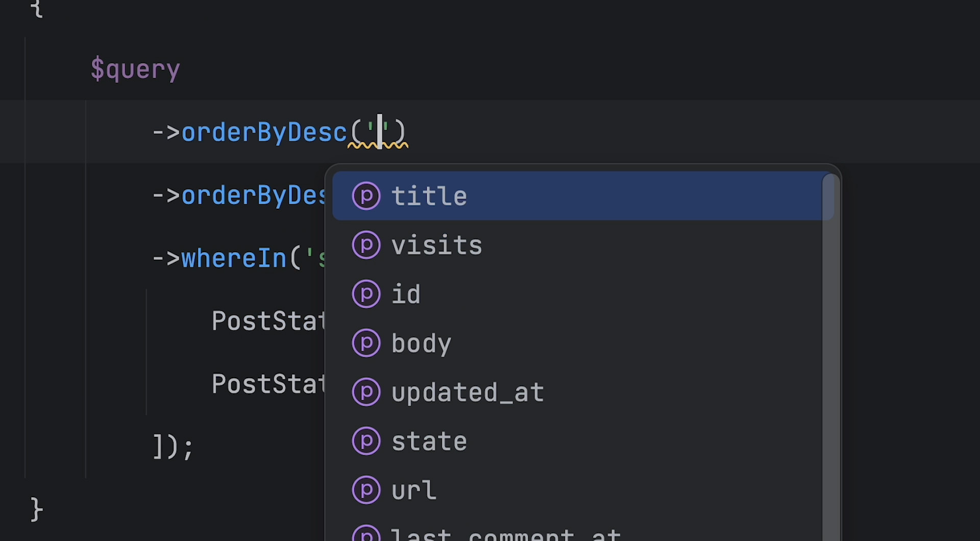The width and height of the screenshot is (980, 541).
Task: Select the title completion suggestion
Action: pos(583,196)
